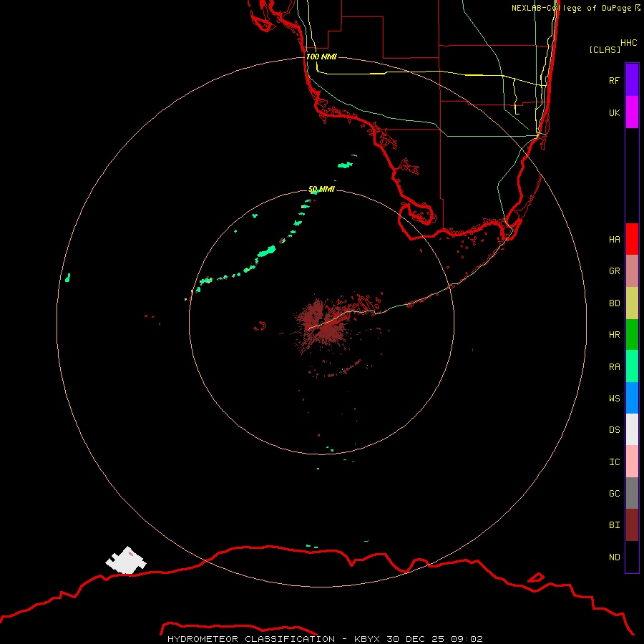The width and height of the screenshot is (644, 644).
Task: Click the black ND legend swatch
Action: tap(632, 557)
